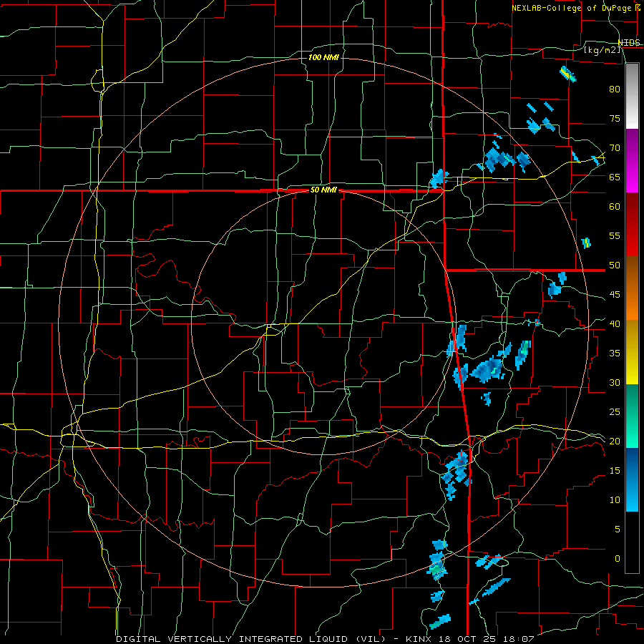Click the legend value 5
644x644 pixels.
click(x=618, y=529)
